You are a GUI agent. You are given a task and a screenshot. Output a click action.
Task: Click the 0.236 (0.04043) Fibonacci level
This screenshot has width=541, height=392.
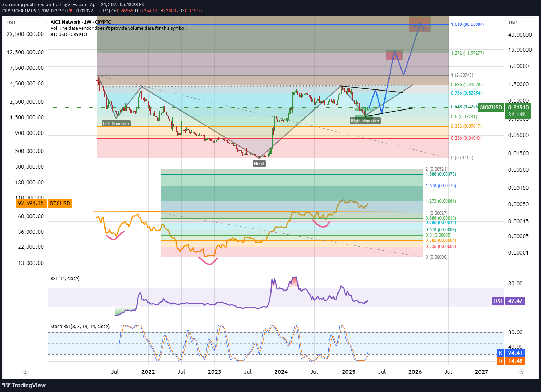click(466, 138)
